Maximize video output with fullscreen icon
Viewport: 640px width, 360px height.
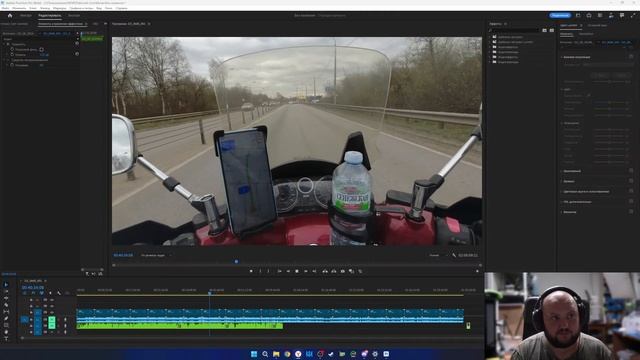click(633, 16)
